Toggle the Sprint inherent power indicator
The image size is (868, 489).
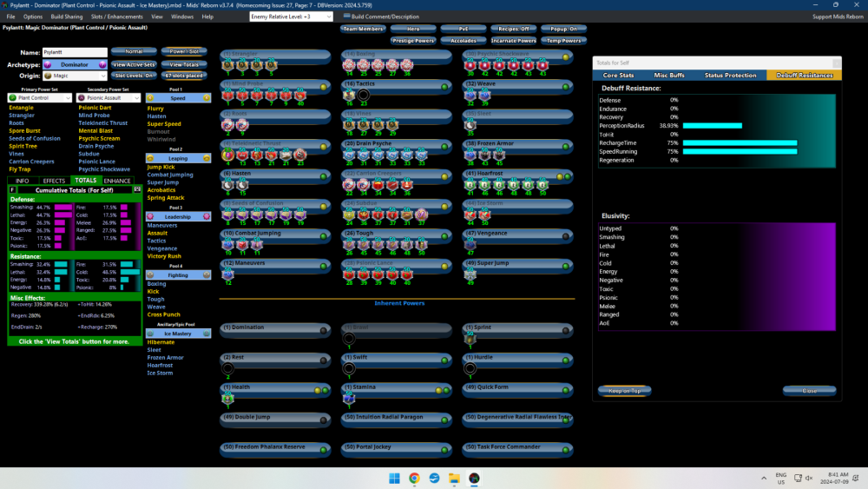(566, 331)
